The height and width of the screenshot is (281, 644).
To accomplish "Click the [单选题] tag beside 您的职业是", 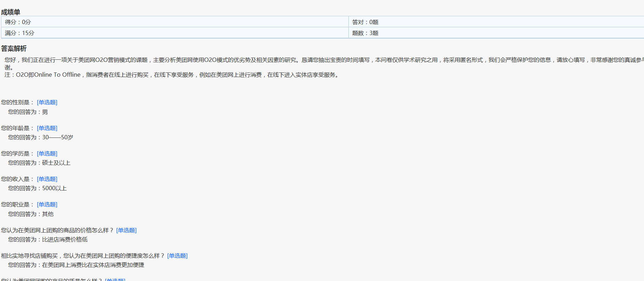I will pyautogui.click(x=47, y=204).
